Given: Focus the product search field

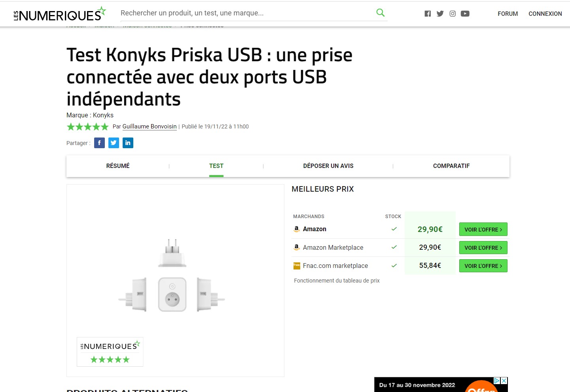Looking at the screenshot, I should click(245, 13).
